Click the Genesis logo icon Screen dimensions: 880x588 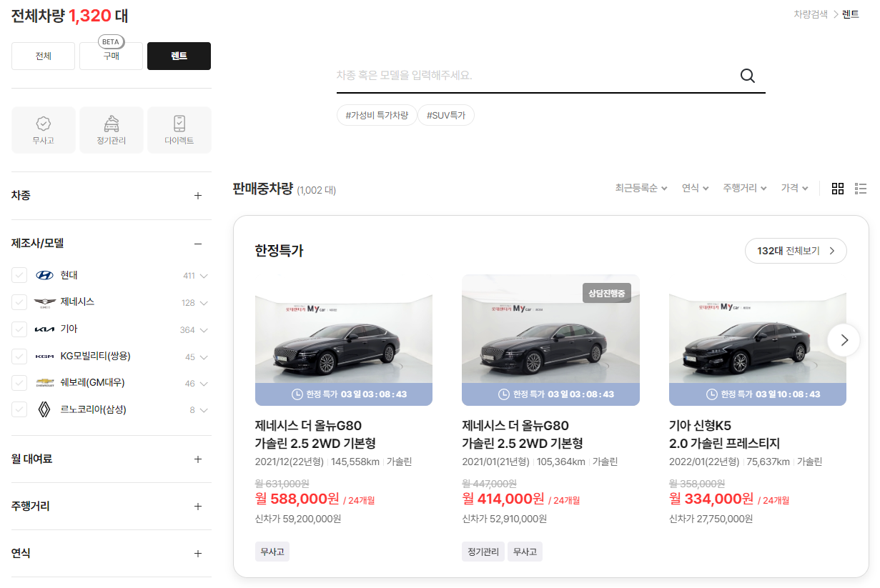[x=44, y=302]
